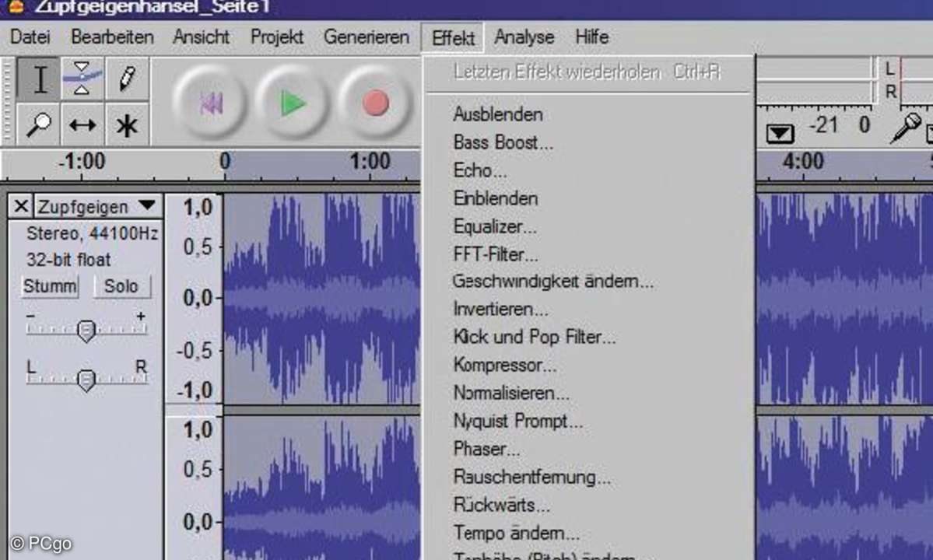Viewport: 933px width, 560px height.
Task: Close the open Effekt menu
Action: 453,38
